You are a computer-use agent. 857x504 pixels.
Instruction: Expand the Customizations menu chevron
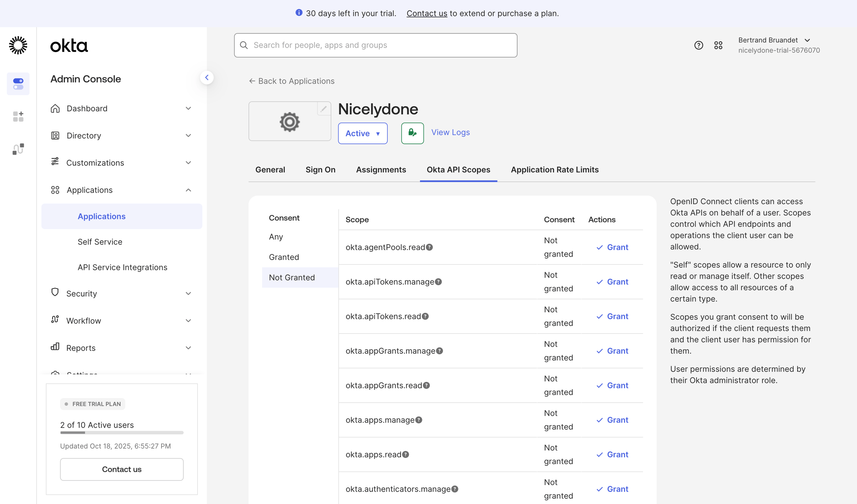point(188,163)
